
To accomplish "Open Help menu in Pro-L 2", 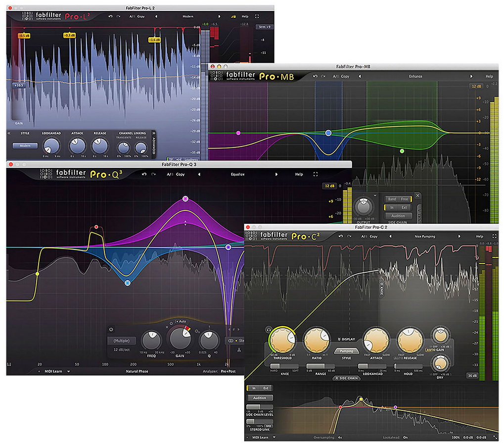I will (x=245, y=16).
